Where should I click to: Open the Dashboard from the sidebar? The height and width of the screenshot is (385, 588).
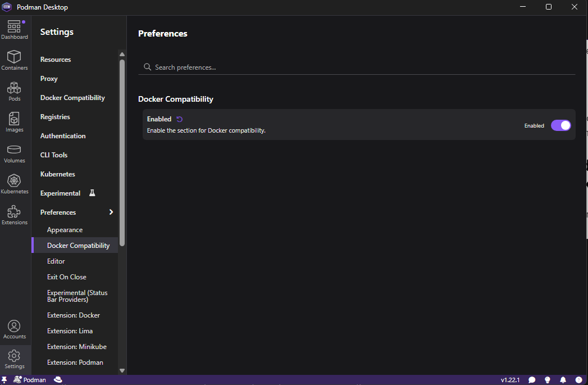pos(14,30)
